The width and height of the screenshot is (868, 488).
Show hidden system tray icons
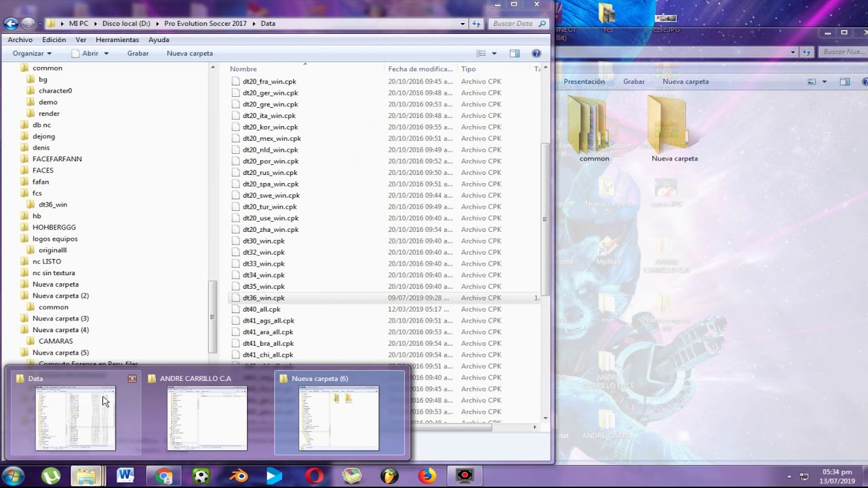[789, 476]
